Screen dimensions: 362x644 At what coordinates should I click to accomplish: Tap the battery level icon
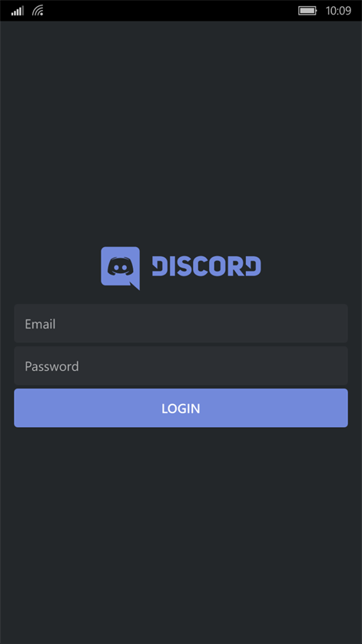(x=307, y=11)
